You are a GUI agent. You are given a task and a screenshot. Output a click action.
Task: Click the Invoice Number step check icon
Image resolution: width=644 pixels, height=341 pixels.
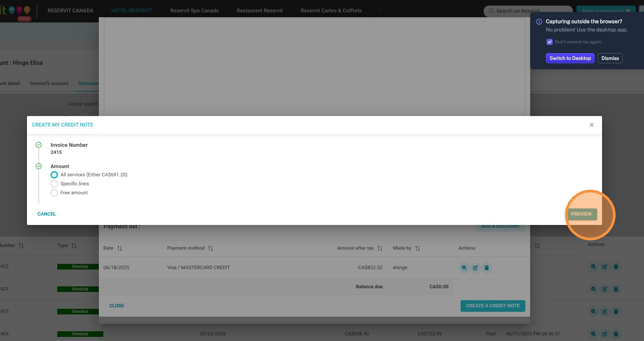[x=39, y=145]
